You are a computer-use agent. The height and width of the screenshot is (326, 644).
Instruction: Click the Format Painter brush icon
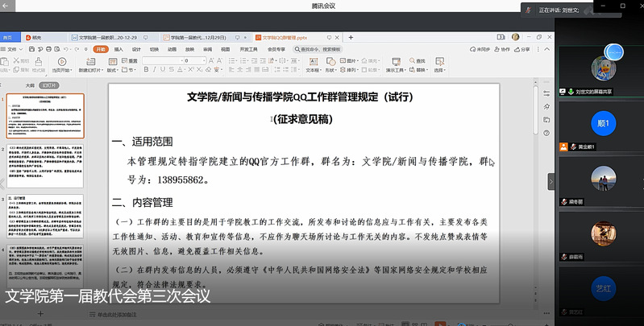click(x=38, y=62)
